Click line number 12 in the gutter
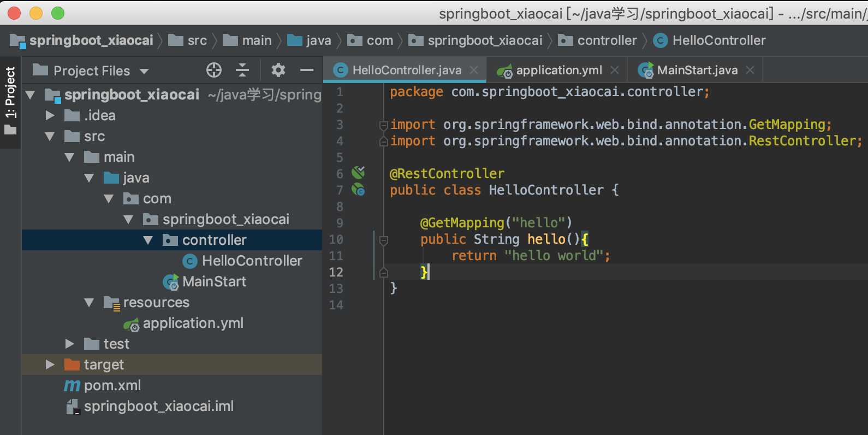 click(x=336, y=272)
